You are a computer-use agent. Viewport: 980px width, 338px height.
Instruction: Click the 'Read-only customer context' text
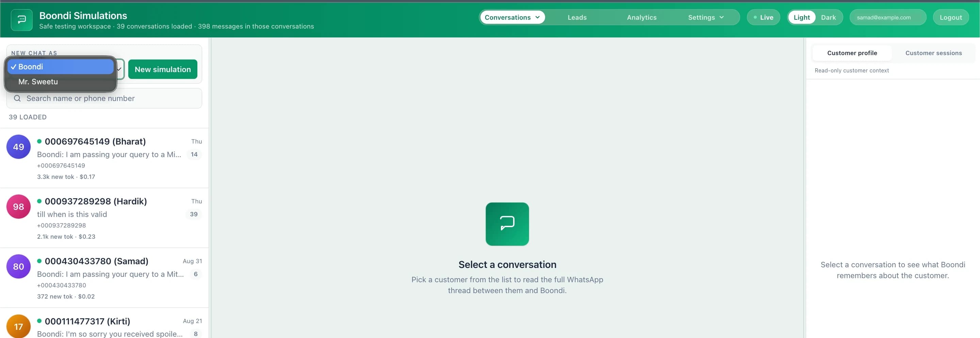point(851,70)
